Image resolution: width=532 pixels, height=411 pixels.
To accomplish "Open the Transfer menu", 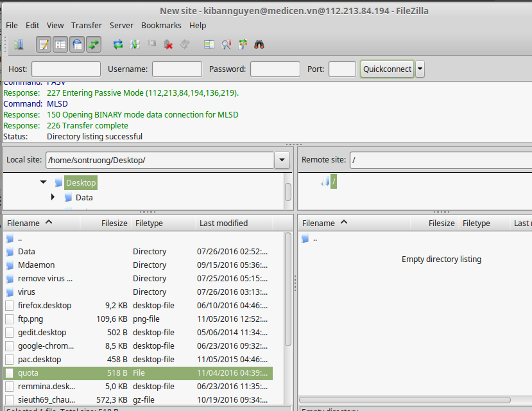I will 87,26.
